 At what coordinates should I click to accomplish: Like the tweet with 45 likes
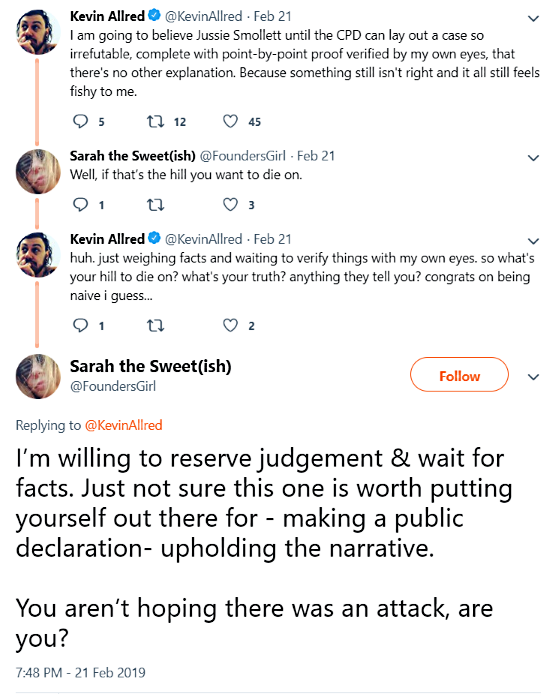click(x=230, y=121)
